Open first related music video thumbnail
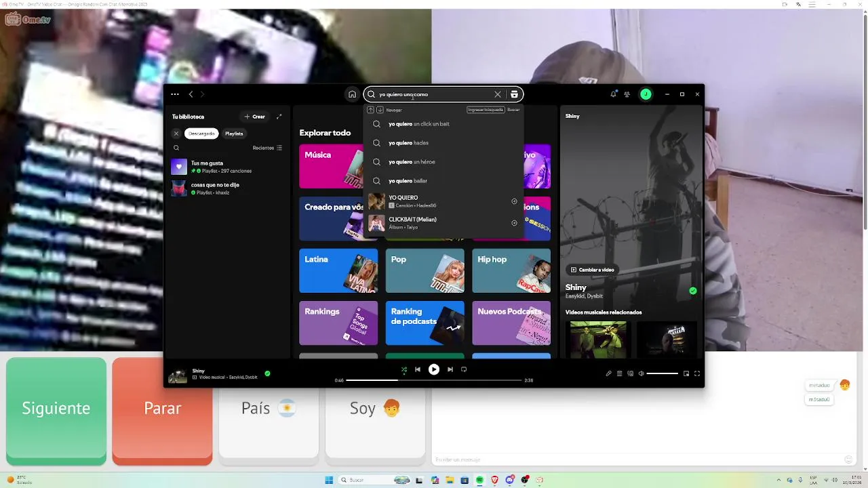868x488 pixels. 597,339
